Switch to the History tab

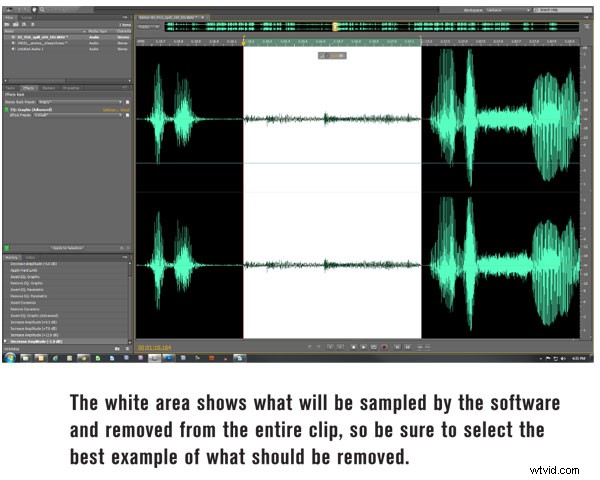(x=11, y=258)
